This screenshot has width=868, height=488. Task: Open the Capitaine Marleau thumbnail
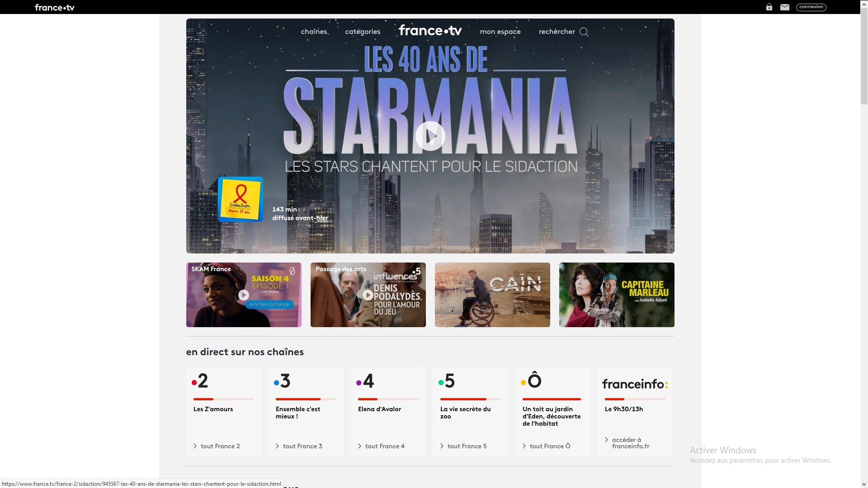(x=617, y=295)
